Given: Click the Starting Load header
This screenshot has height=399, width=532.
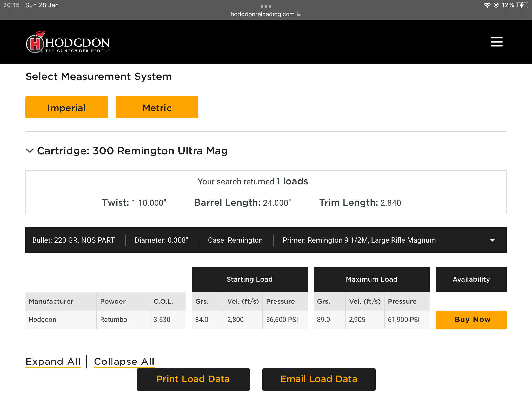Looking at the screenshot, I should [x=250, y=279].
